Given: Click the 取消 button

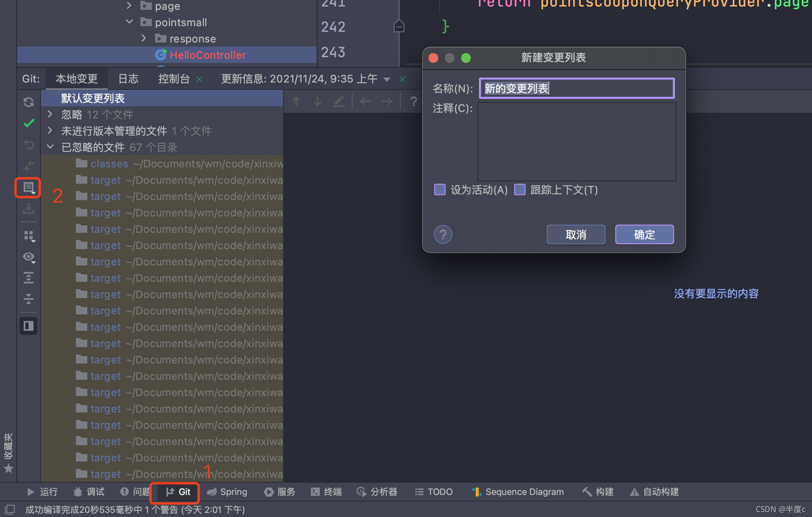Looking at the screenshot, I should coord(576,234).
